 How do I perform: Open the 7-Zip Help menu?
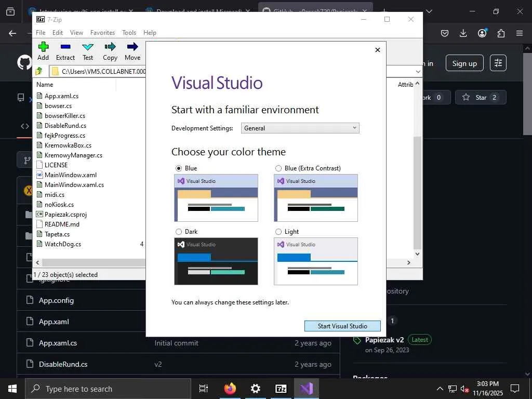click(x=150, y=33)
